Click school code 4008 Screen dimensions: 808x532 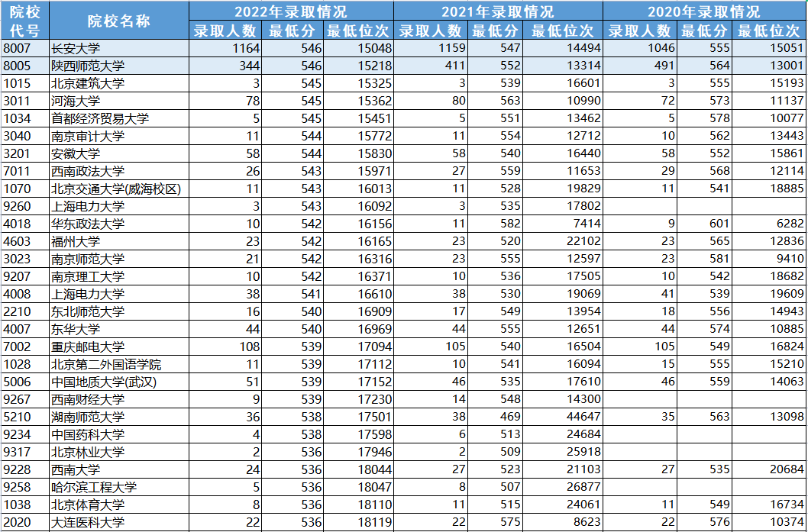[24, 294]
